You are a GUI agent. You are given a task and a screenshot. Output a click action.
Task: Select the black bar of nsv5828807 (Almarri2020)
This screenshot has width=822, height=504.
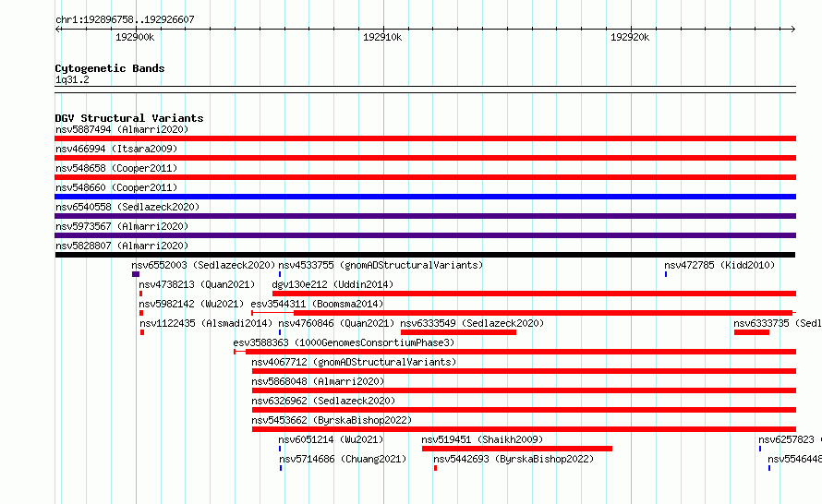(425, 255)
